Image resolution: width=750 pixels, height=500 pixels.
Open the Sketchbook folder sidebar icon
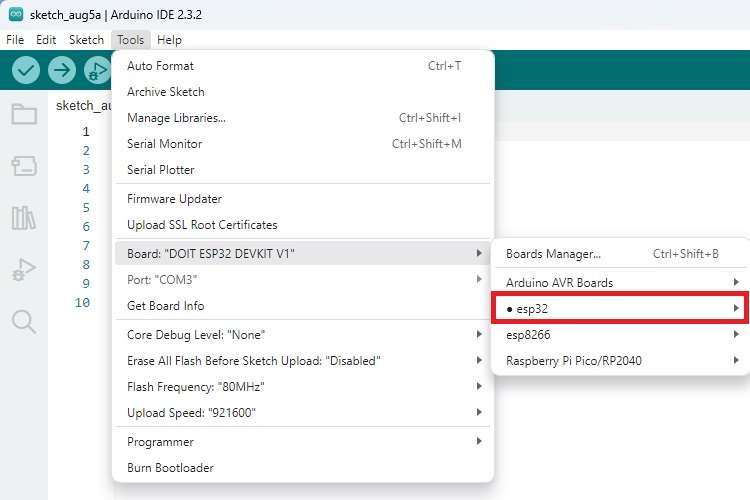coord(24,114)
